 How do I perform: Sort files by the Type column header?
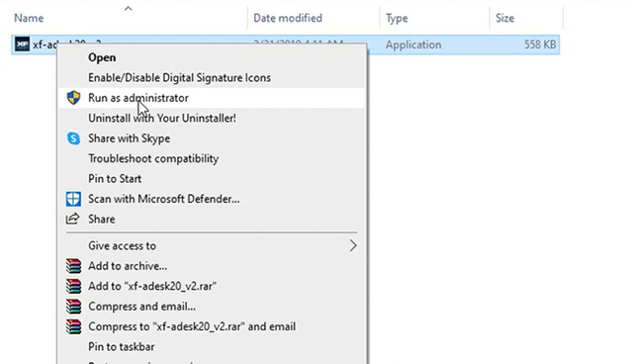(x=397, y=18)
